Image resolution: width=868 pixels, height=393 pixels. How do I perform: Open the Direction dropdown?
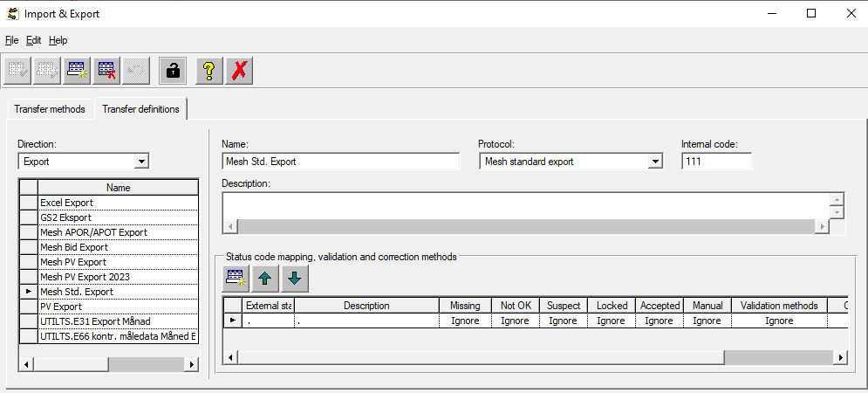point(142,162)
